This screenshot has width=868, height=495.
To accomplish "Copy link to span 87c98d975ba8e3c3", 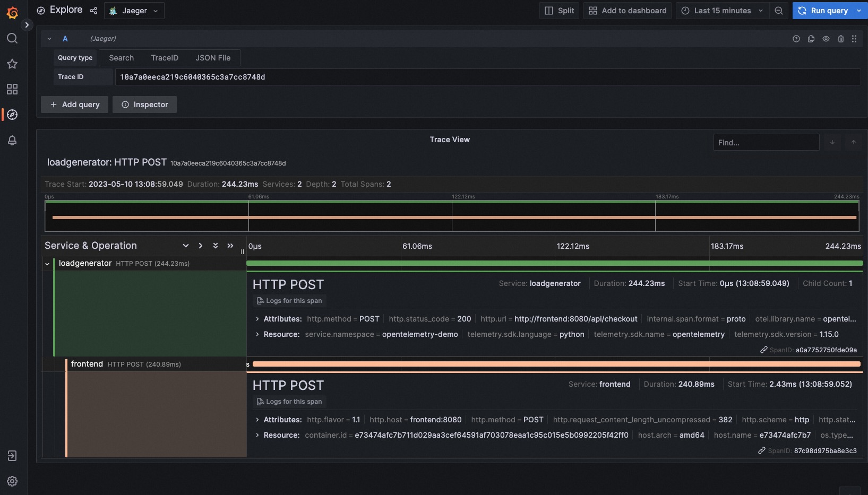I will click(x=762, y=450).
